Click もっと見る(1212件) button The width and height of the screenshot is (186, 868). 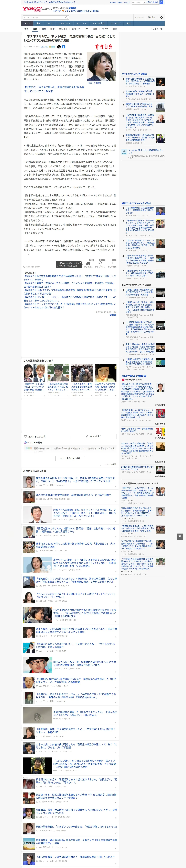[x=70, y=458]
